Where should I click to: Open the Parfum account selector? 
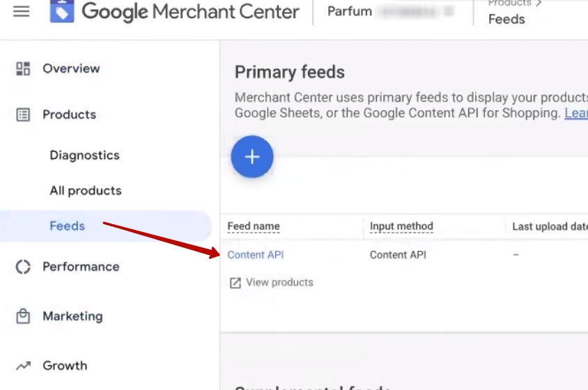(x=390, y=12)
